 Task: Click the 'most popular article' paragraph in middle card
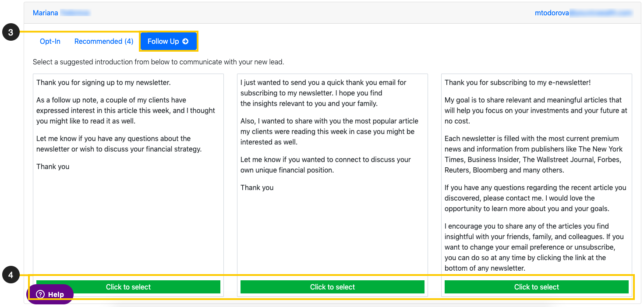coord(329,131)
